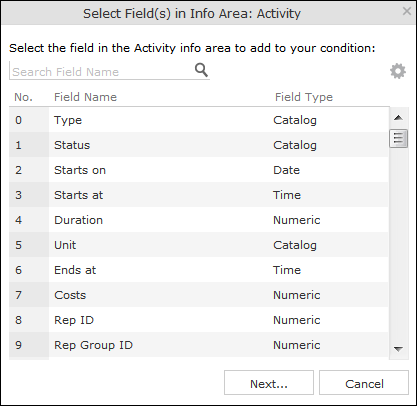Select the Status catalog field
417x406 pixels.
199,145
